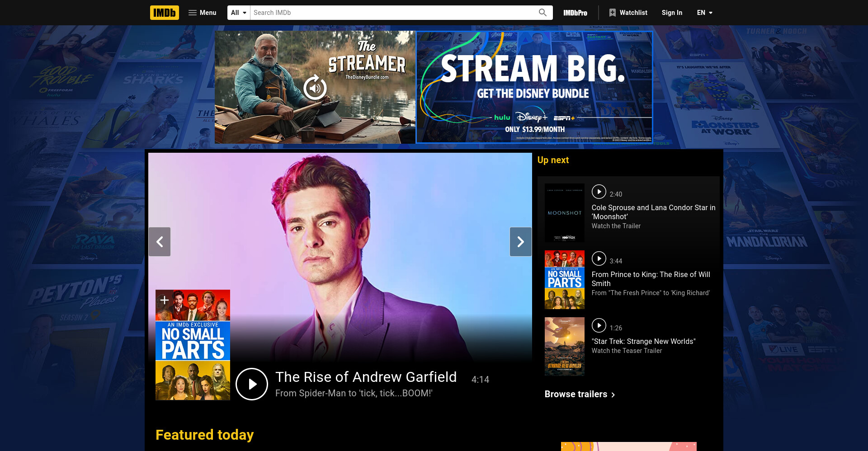868x451 pixels.
Task: Go to previous featured video slide
Action: point(160,242)
